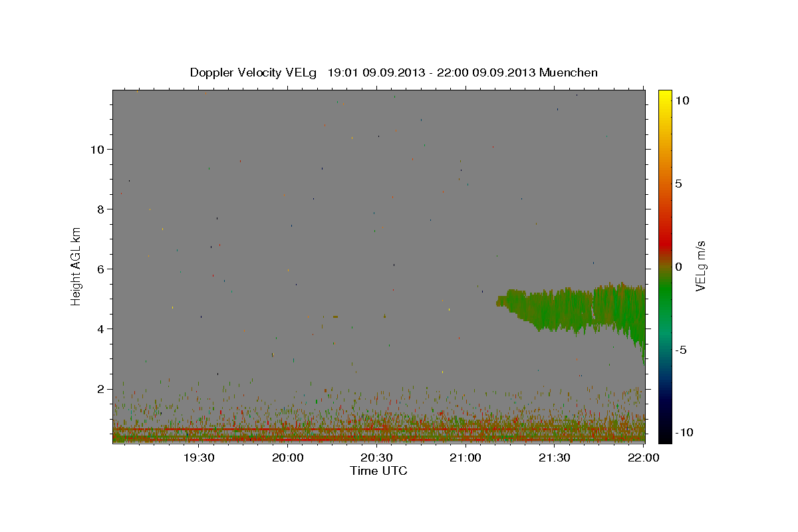The image size is (798, 532).
Task: Click the 'VELg m/s' colorbar label
Action: (x=701, y=266)
